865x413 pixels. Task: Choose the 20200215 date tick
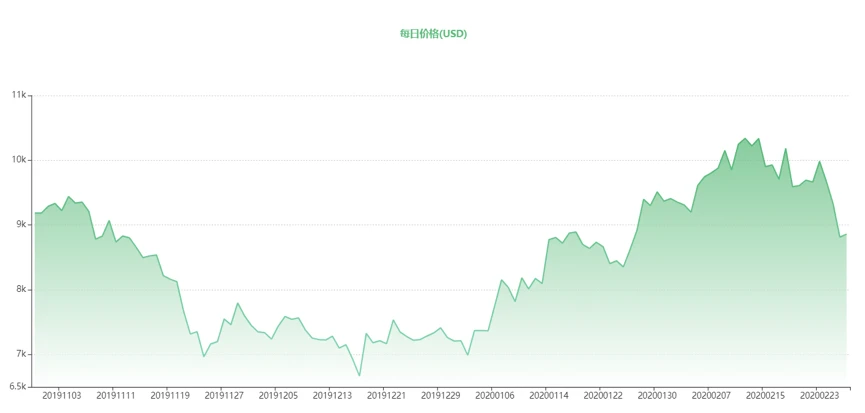[764, 396]
